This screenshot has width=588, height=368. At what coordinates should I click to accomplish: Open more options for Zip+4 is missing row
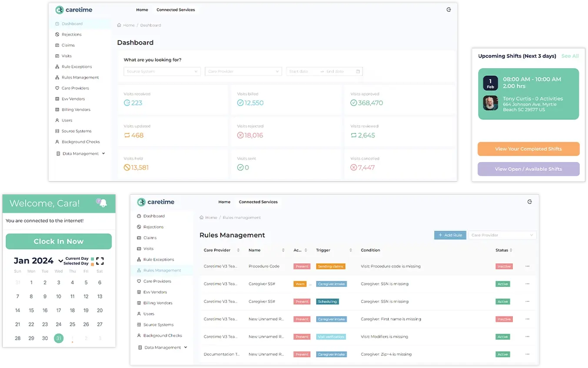pyautogui.click(x=528, y=355)
